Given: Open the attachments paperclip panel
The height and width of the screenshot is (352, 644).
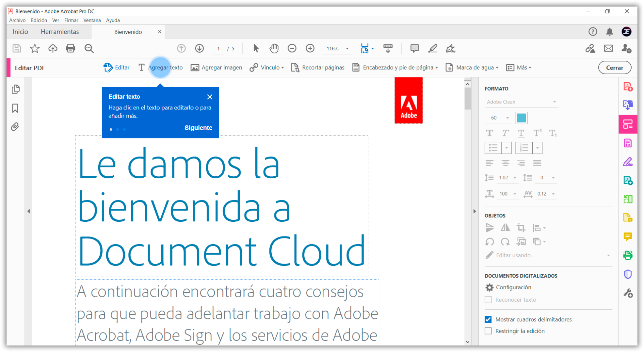Looking at the screenshot, I should click(x=15, y=127).
